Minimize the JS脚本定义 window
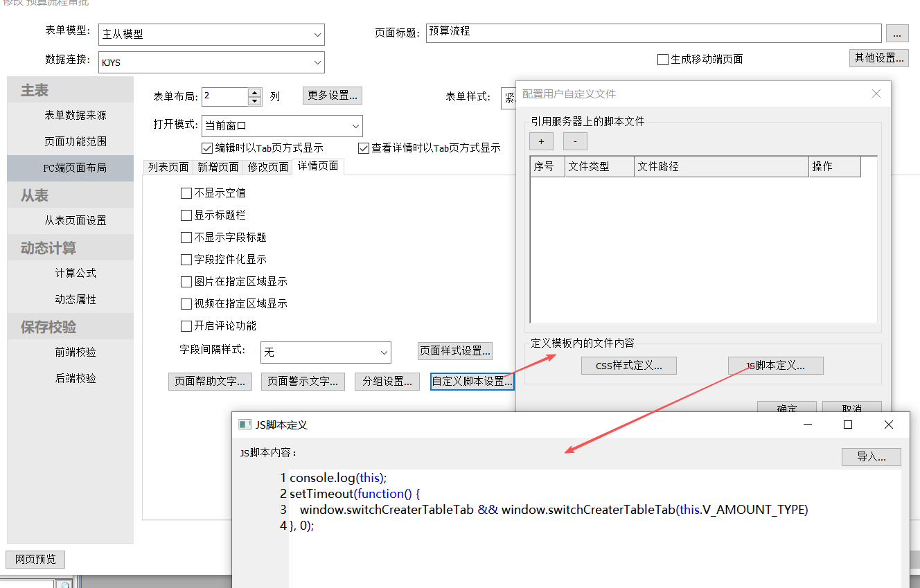Screen dimensions: 920x588 coord(807,425)
